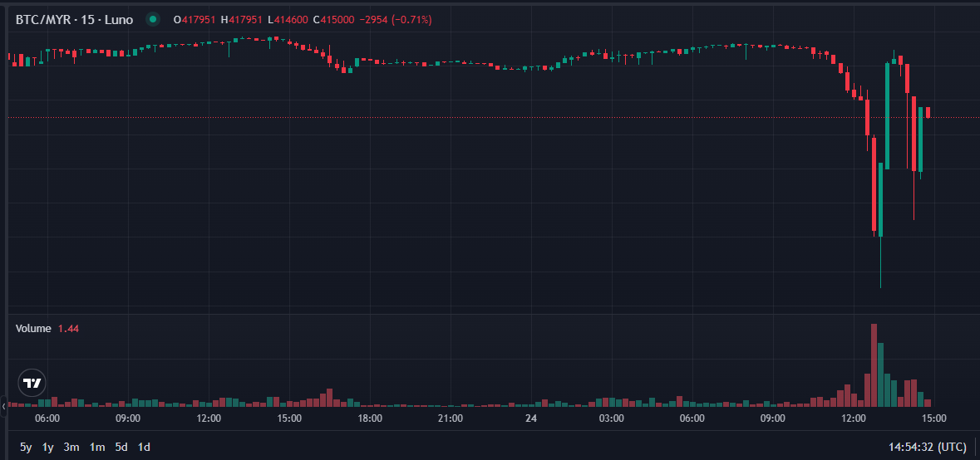The height and width of the screenshot is (460, 980).
Task: Click the last red candle on chart
Action: tap(928, 113)
